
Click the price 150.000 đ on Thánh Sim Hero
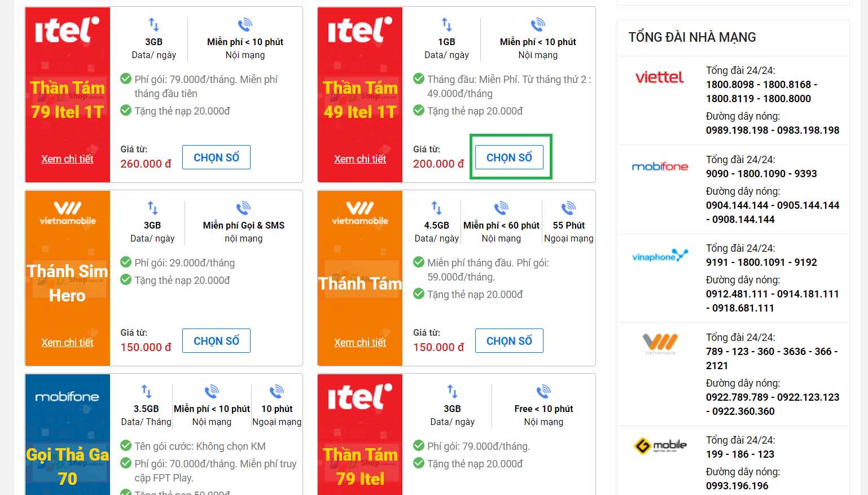point(145,347)
